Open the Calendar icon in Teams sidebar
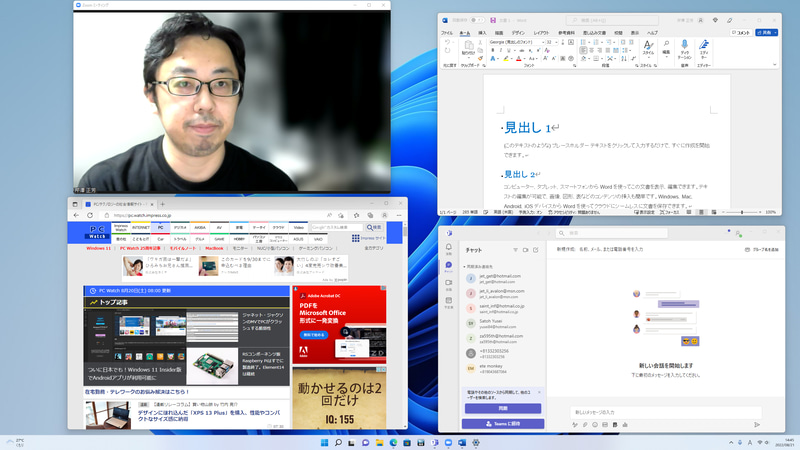Viewport: 800px width, 450px height. click(448, 303)
